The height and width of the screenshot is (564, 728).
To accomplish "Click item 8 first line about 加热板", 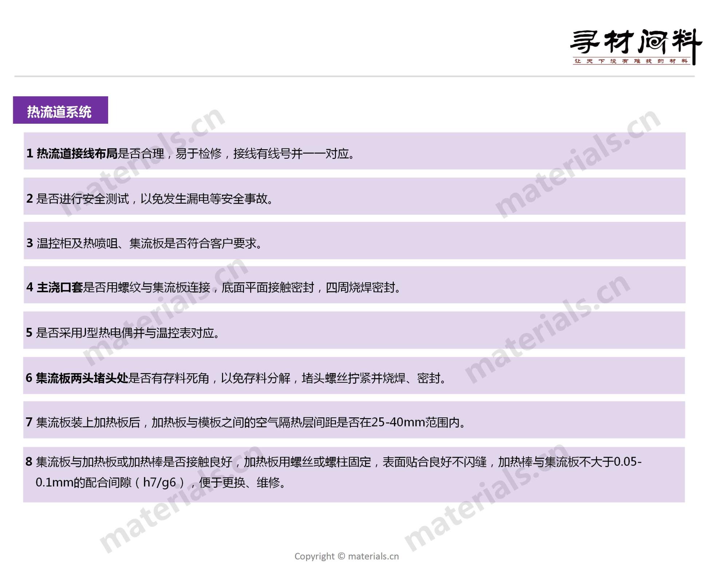I will pyautogui.click(x=339, y=462).
